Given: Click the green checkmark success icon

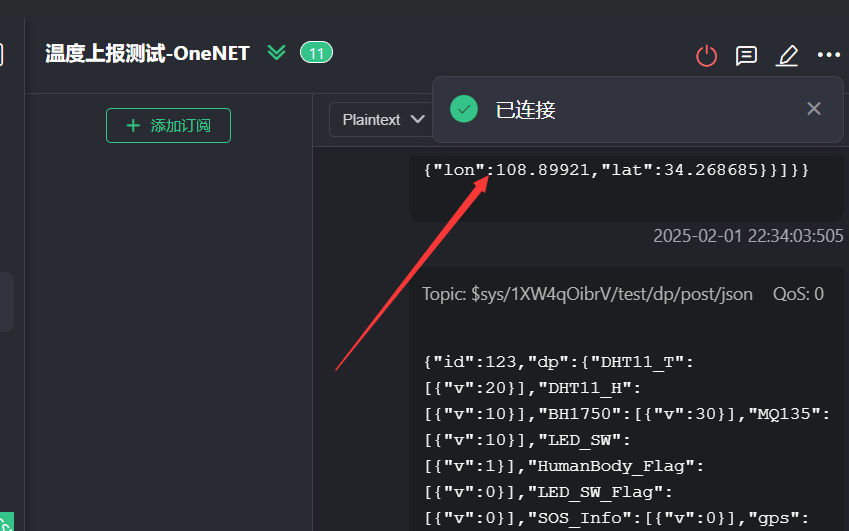Looking at the screenshot, I should 464,109.
